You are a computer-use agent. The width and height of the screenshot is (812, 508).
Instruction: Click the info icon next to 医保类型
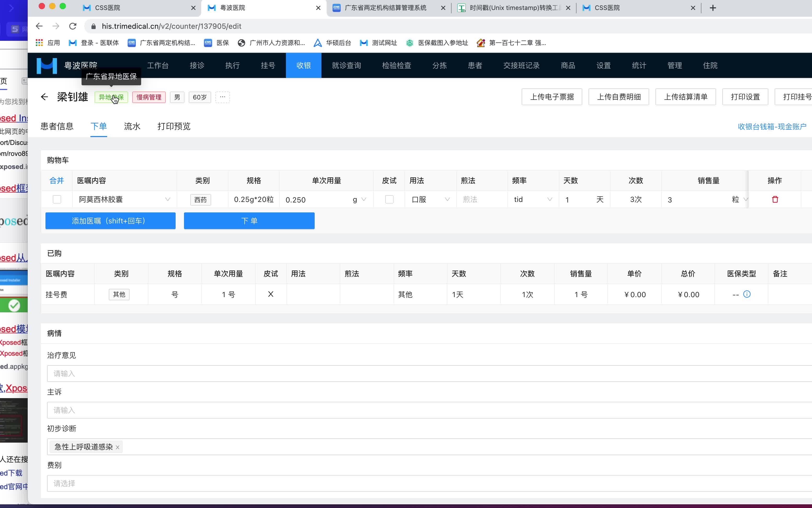point(747,294)
